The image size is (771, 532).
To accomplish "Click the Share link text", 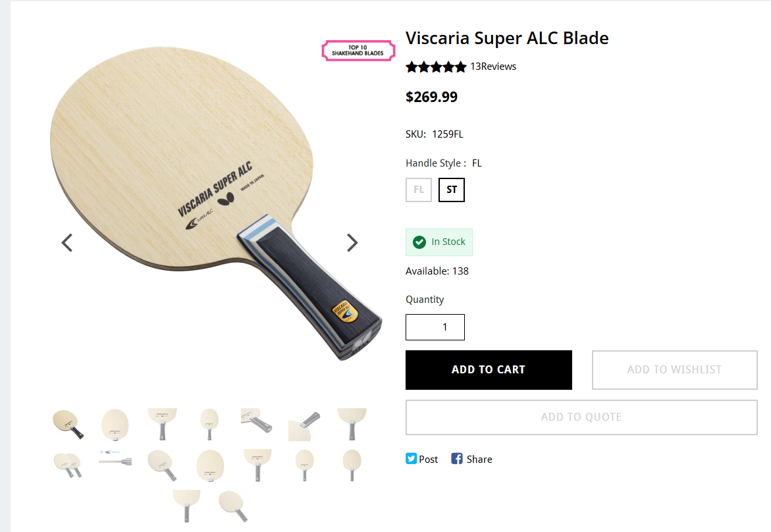I will pyautogui.click(x=479, y=460).
